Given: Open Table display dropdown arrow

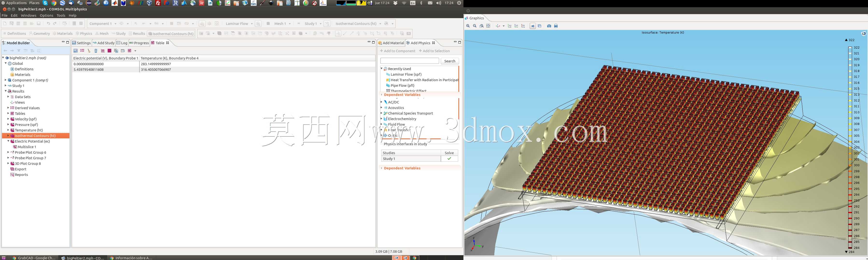Looking at the screenshot, I should 135,51.
